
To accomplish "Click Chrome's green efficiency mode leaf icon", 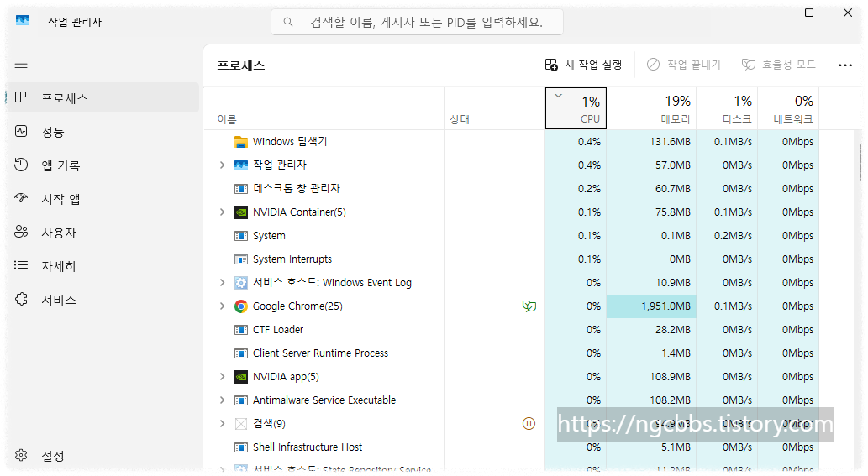I will click(x=529, y=306).
